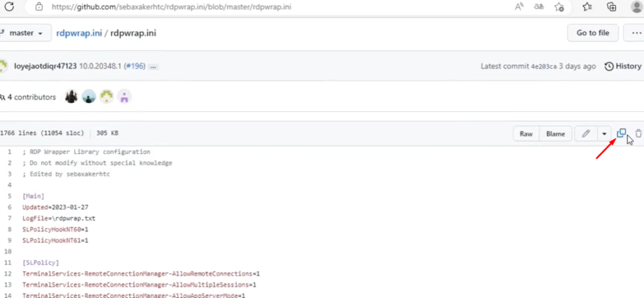Open Read aloud from the address bar

tap(519, 6)
